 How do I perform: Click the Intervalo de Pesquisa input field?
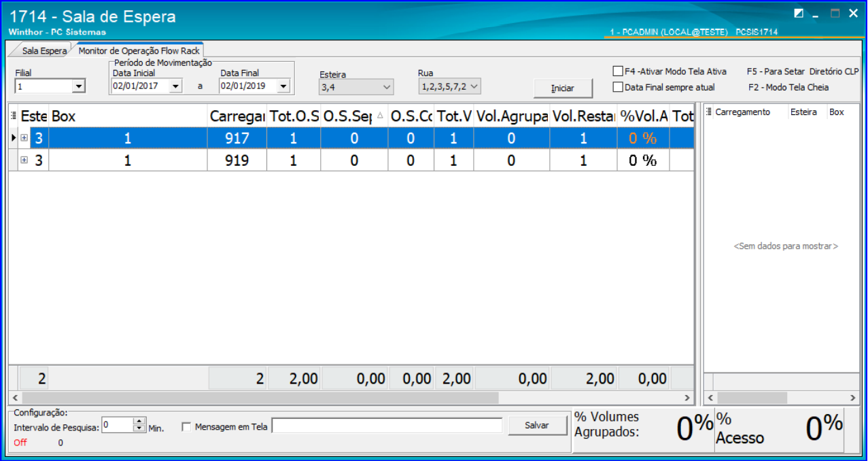118,425
